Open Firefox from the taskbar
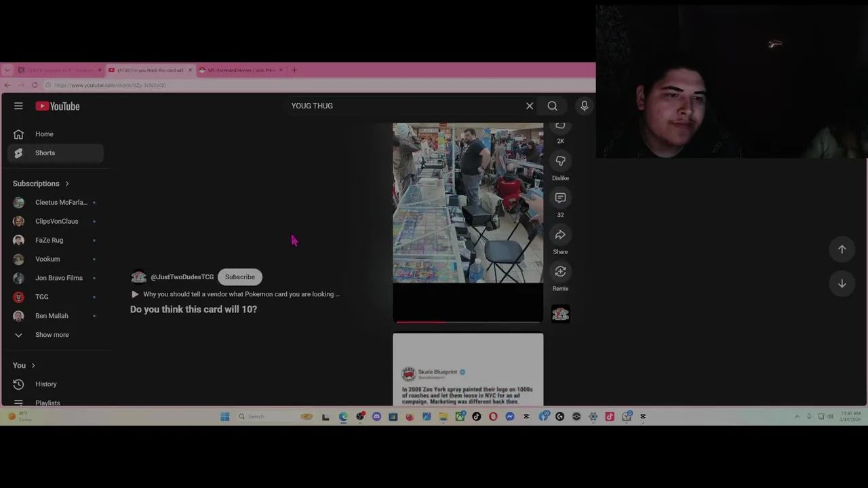This screenshot has height=488, width=868. [x=410, y=417]
